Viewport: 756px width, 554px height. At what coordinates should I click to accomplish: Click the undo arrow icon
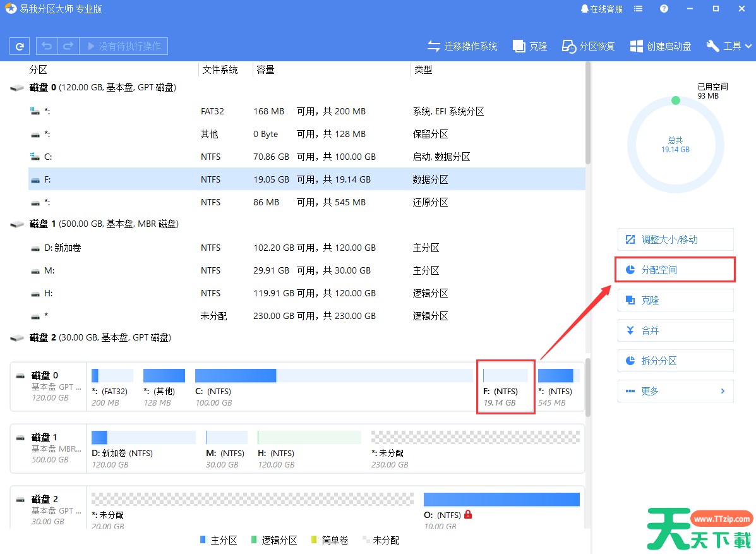[x=47, y=46]
